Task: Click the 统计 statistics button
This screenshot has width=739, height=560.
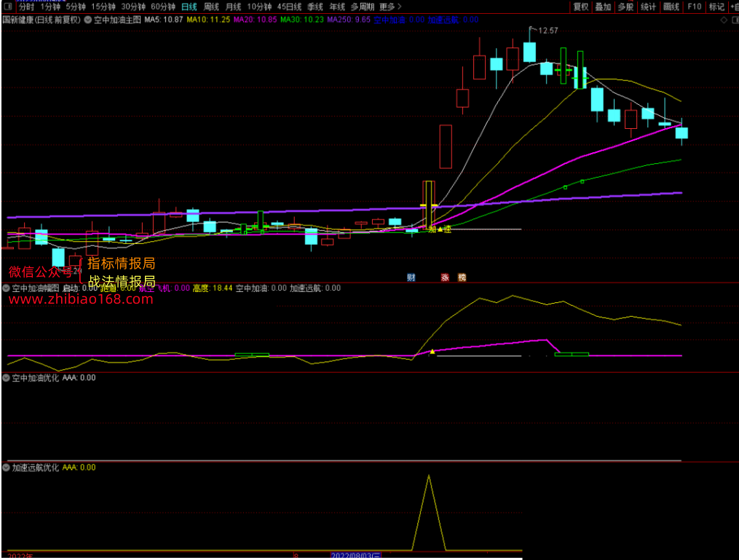Action: 648,7
